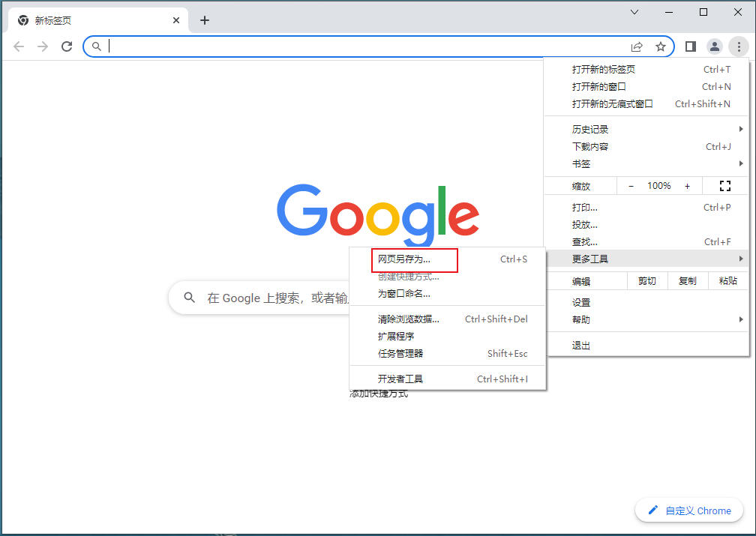This screenshot has height=536, width=756.
Task: Open 开发者工具 from submenu
Action: 448,379
